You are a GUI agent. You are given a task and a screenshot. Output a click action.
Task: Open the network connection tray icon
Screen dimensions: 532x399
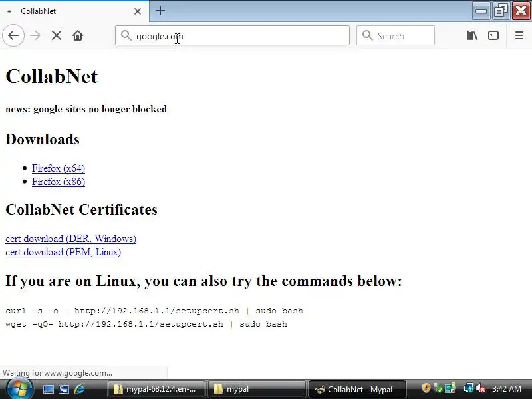[x=469, y=388]
